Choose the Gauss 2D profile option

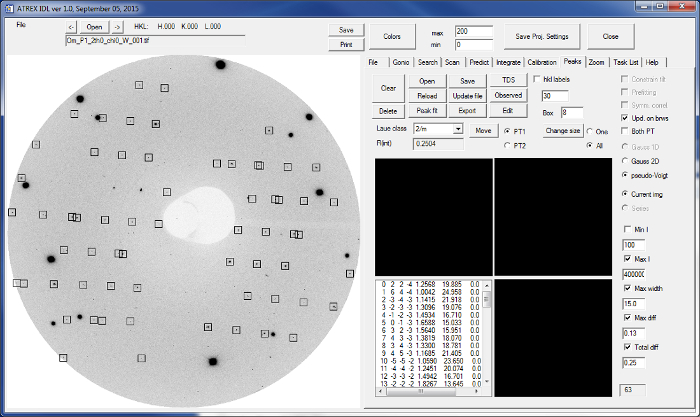coord(625,160)
